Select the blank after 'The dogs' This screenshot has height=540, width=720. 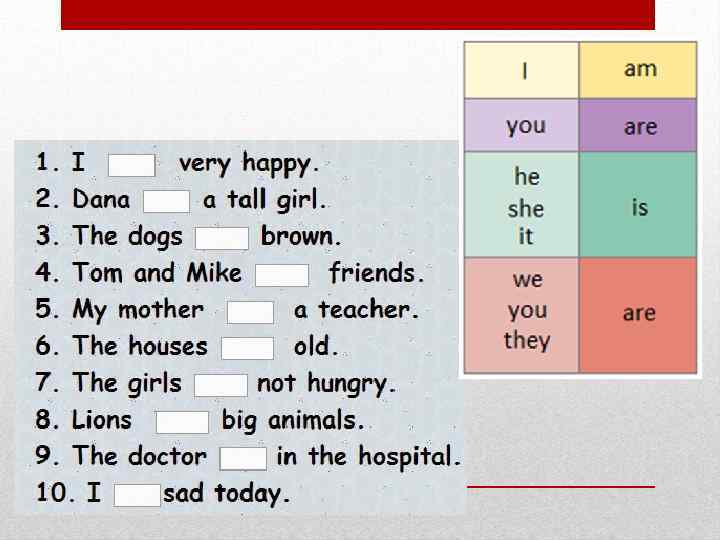tap(221, 238)
